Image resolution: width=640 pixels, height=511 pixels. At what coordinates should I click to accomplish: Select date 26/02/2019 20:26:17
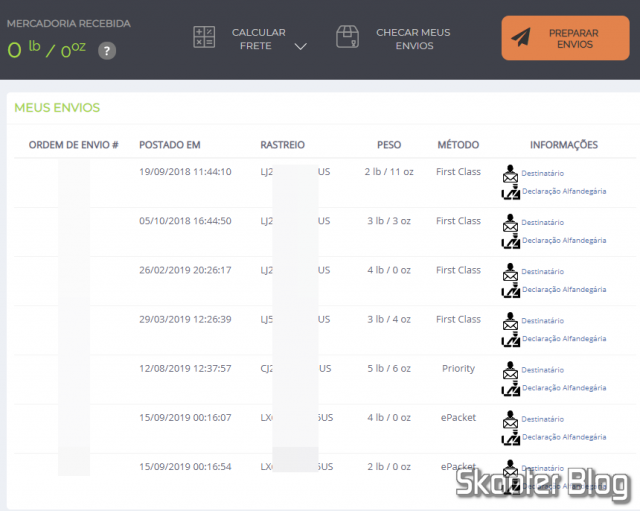pos(185,270)
